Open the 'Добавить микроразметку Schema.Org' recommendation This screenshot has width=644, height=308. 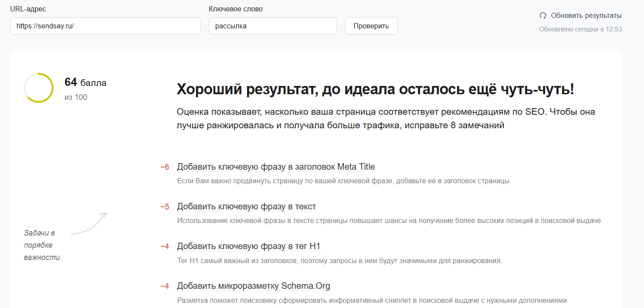point(254,285)
